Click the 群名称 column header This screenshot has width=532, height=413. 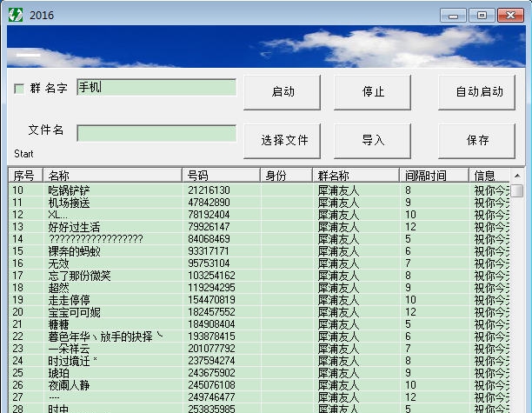pos(356,176)
